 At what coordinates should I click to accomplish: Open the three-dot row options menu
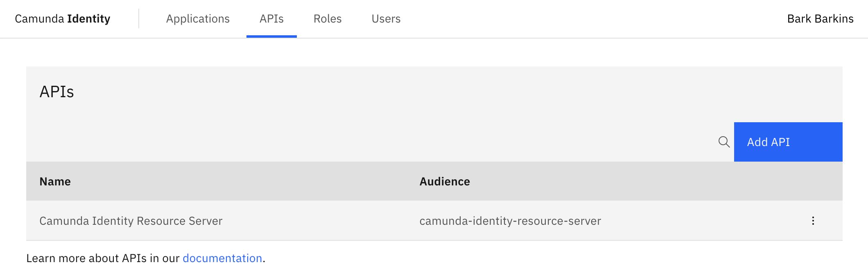point(813,221)
